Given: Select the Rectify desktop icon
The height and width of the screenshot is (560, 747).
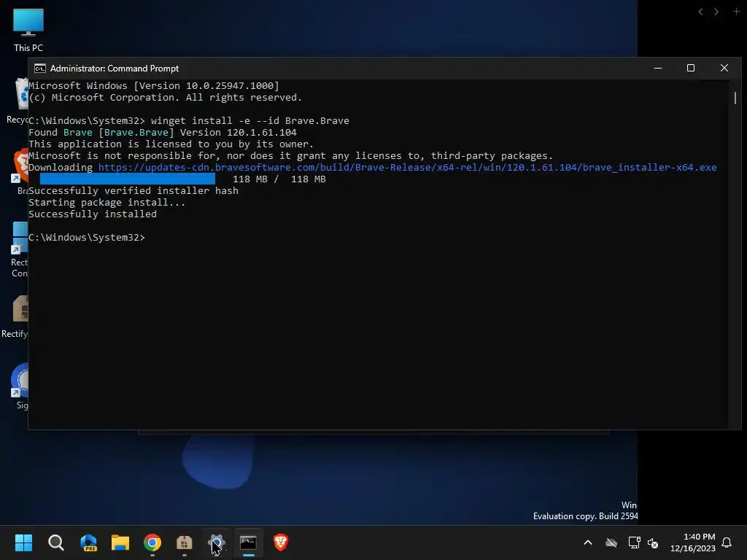Looking at the screenshot, I should (15, 316).
